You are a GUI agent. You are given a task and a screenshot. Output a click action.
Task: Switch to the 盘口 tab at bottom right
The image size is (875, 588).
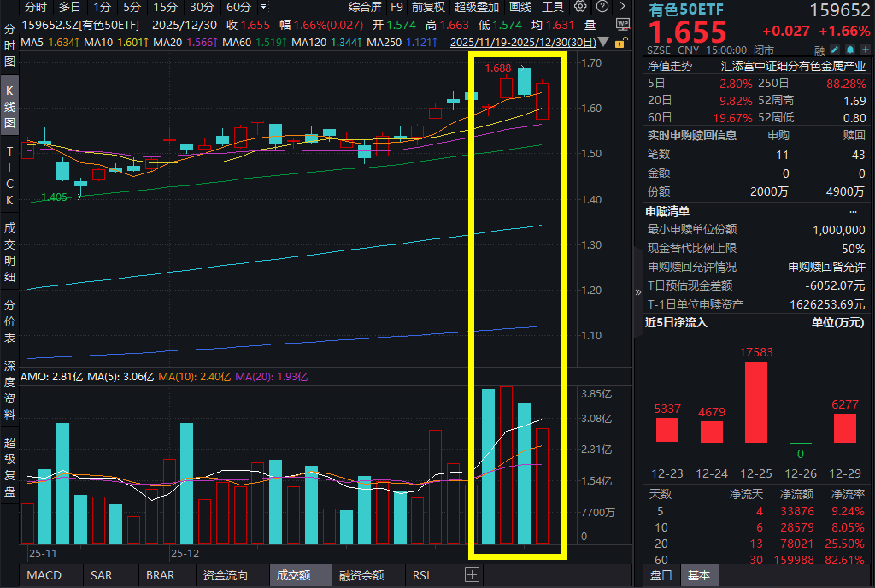661,575
